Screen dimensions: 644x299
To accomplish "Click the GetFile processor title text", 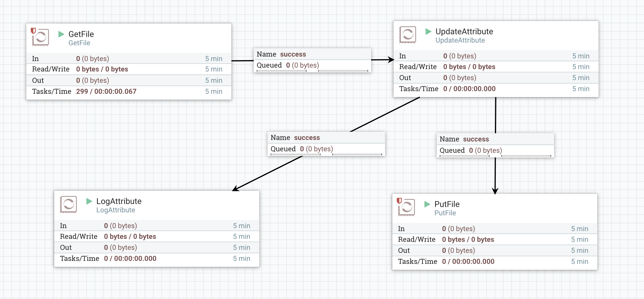I will [x=81, y=34].
